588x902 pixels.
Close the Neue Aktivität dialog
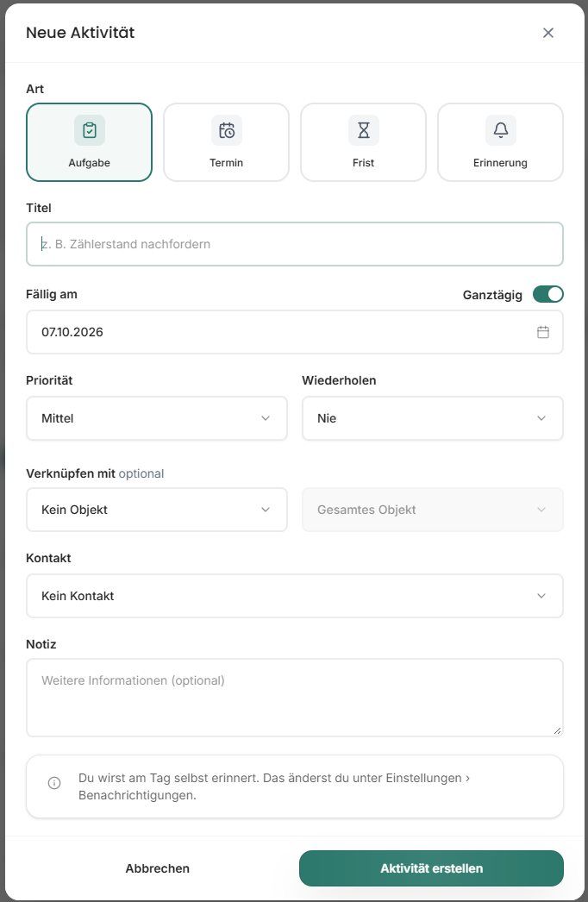tap(547, 33)
